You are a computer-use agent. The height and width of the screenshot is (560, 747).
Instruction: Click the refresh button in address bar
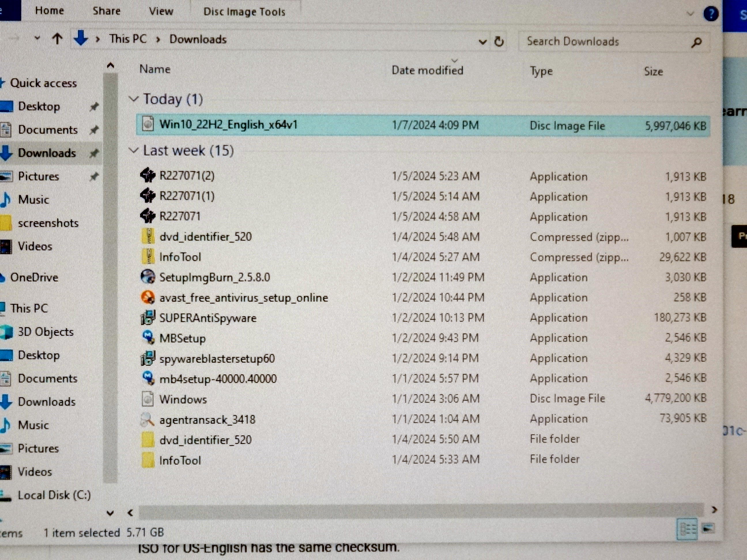click(499, 41)
